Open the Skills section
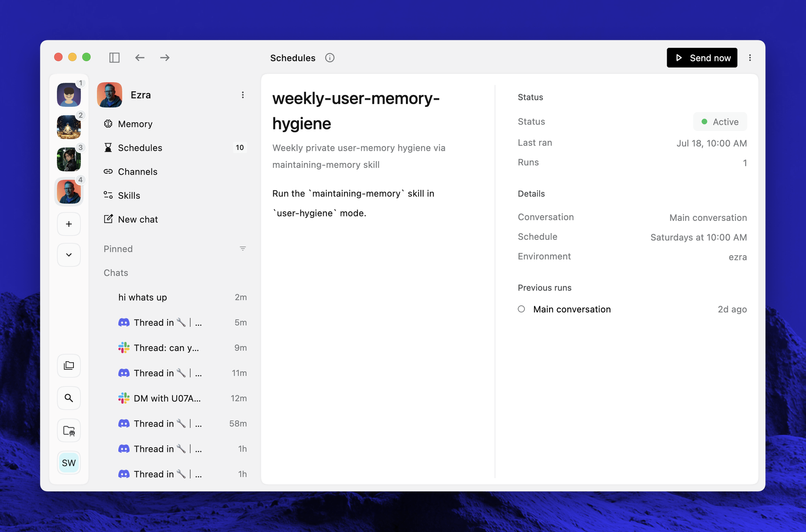 (175, 196)
